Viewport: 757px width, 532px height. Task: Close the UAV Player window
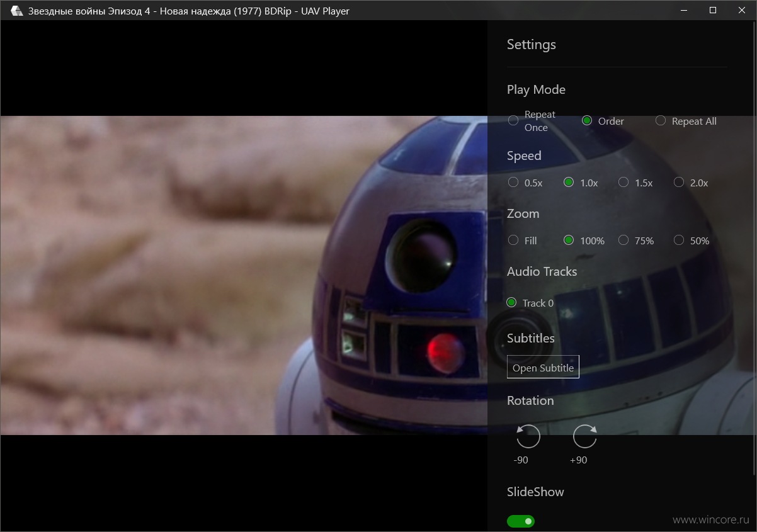click(x=742, y=10)
